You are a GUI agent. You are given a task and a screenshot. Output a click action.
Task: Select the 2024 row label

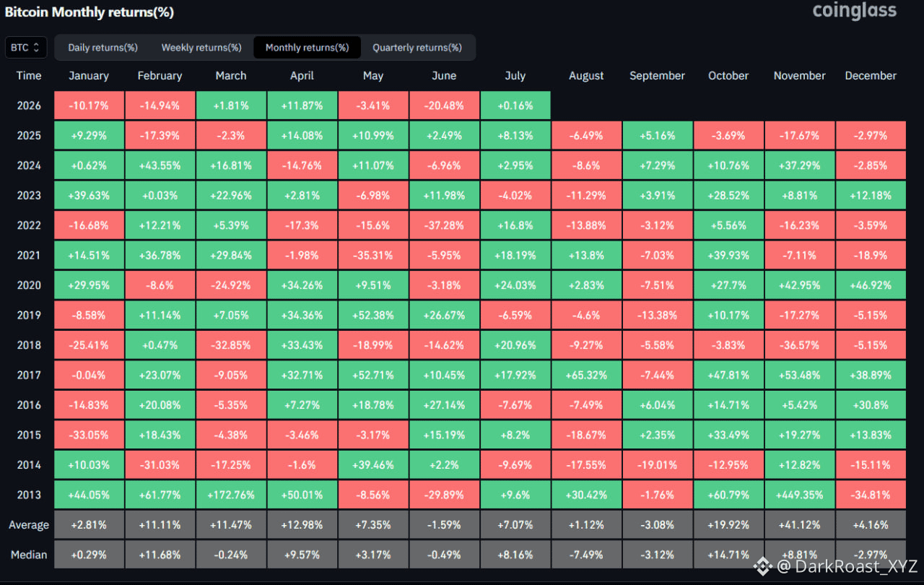click(29, 165)
